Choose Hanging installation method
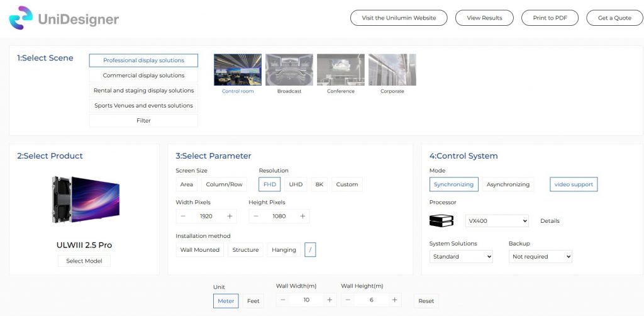Image resolution: width=644 pixels, height=316 pixels. 284,250
